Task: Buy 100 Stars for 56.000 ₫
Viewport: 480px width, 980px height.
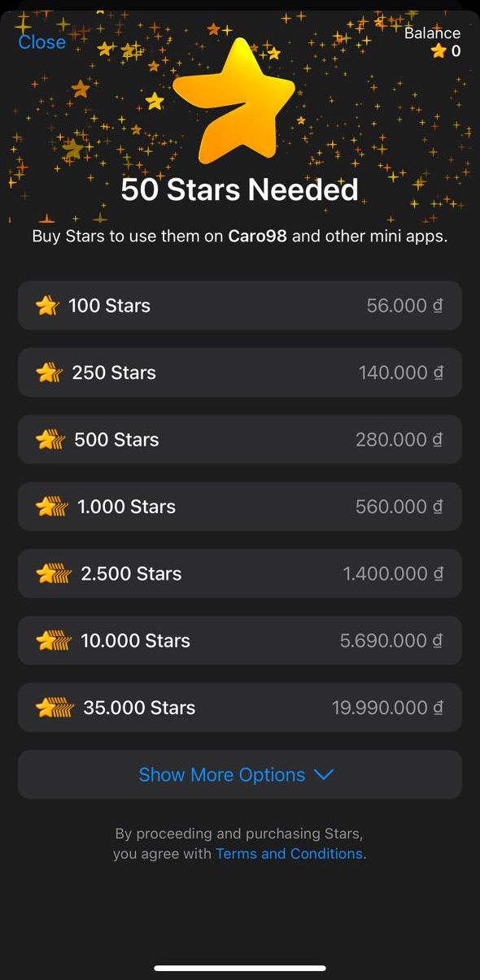Action: [240, 306]
